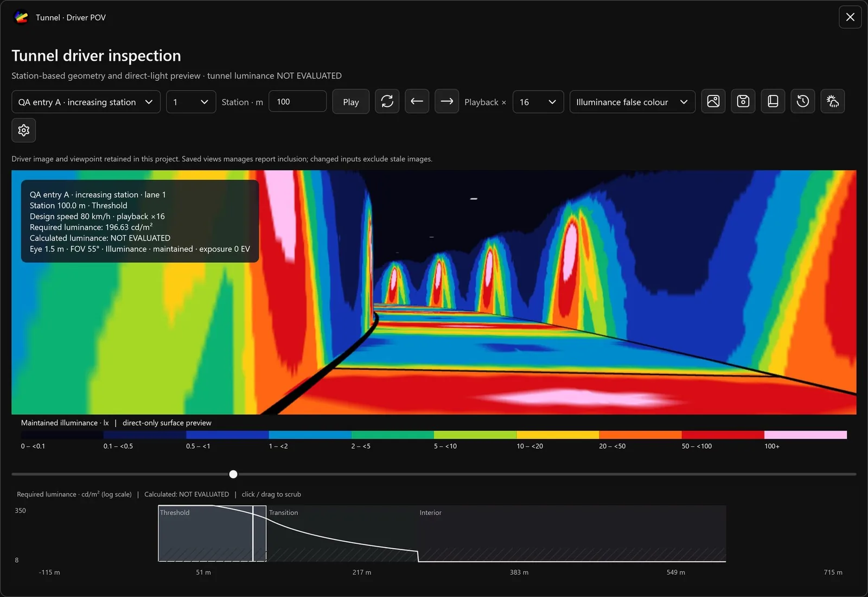Click the image export icon
Image resolution: width=868 pixels, height=597 pixels.
click(713, 101)
